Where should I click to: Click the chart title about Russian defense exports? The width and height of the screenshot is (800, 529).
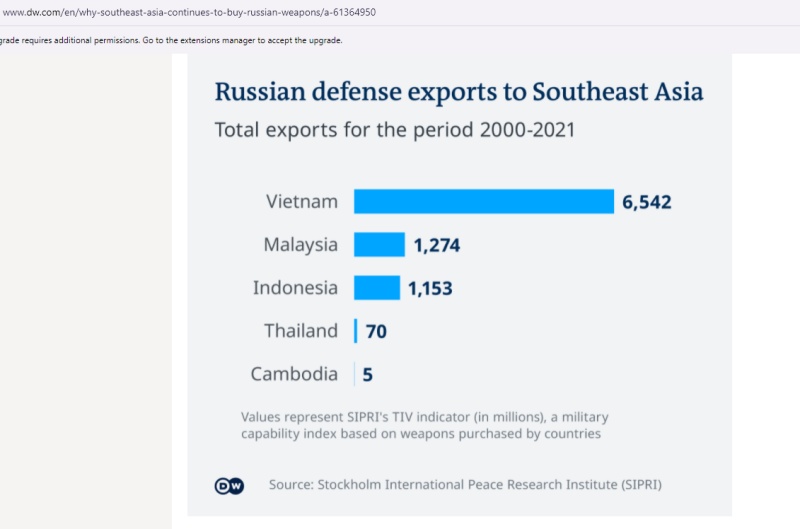[459, 92]
